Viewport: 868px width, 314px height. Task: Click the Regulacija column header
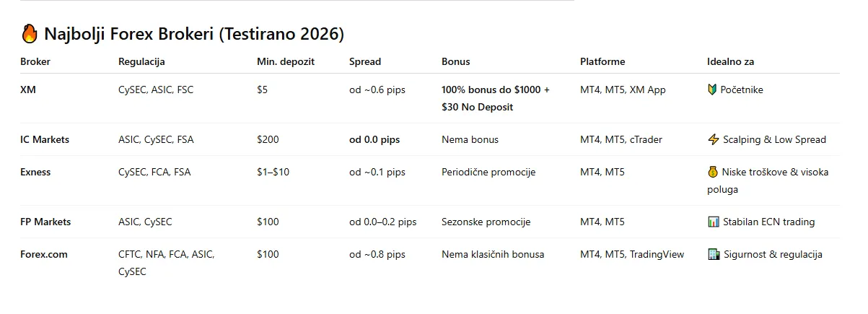141,62
